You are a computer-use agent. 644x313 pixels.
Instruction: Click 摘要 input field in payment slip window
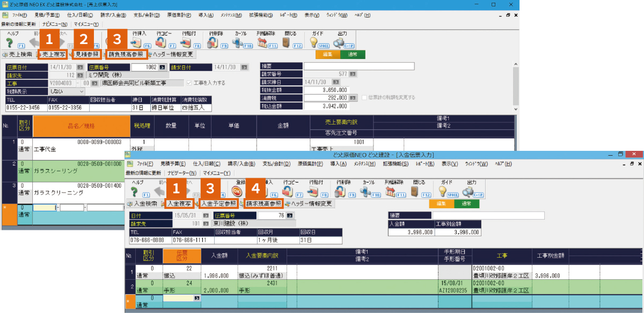click(x=488, y=215)
